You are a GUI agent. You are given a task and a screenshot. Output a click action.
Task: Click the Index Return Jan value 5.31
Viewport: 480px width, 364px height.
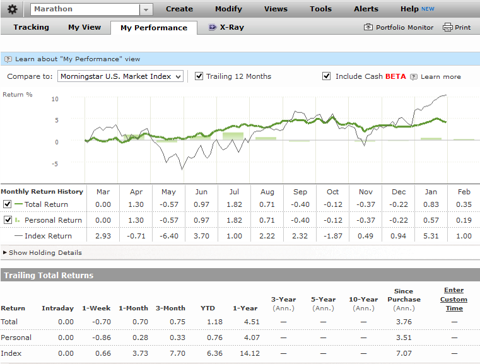coord(431,236)
